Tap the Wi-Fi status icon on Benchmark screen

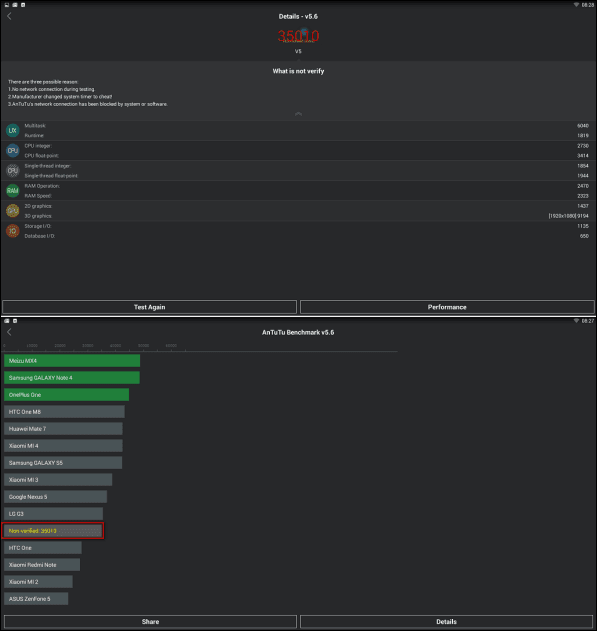click(576, 321)
